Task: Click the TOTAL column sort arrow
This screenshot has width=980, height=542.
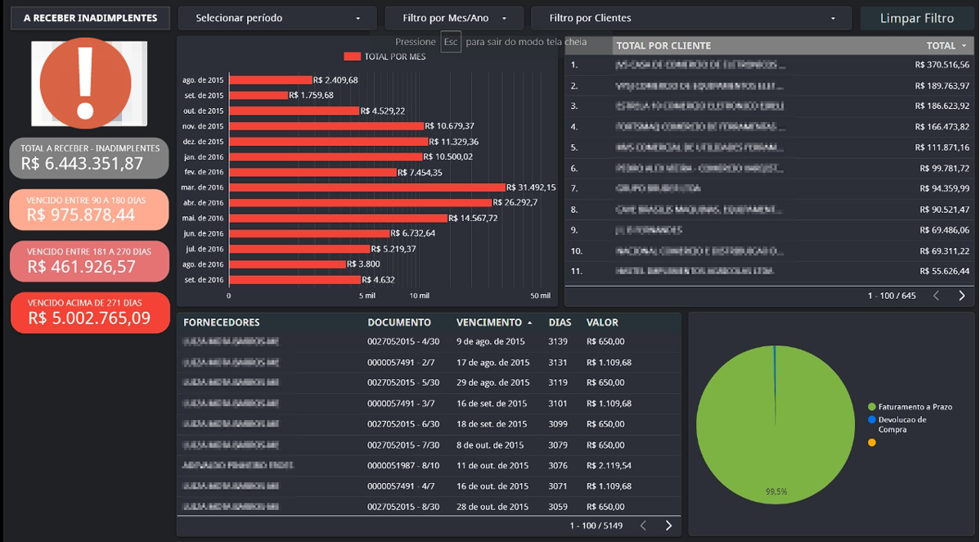Action: [964, 46]
